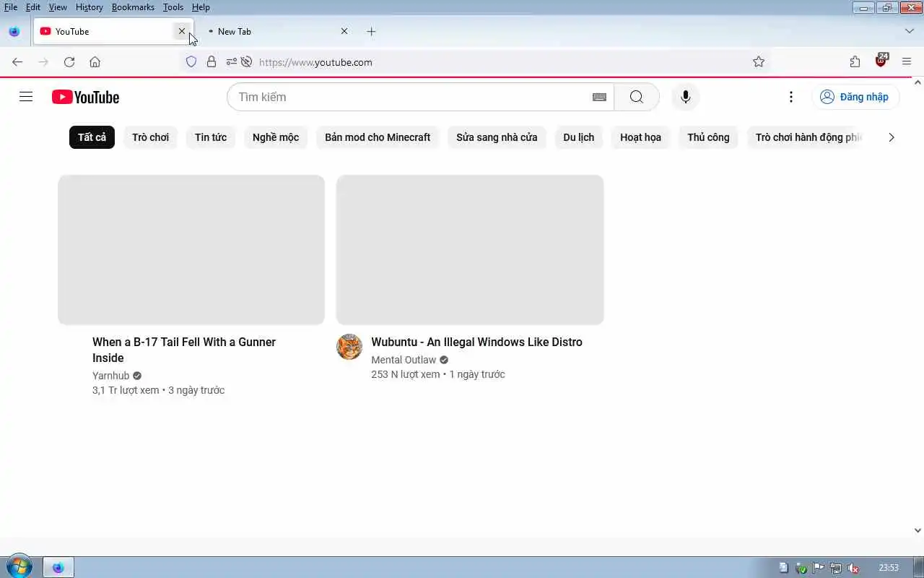Select the Sửa sang nhà cửa chip
Viewport: 924px width, 578px height.
[x=497, y=137]
